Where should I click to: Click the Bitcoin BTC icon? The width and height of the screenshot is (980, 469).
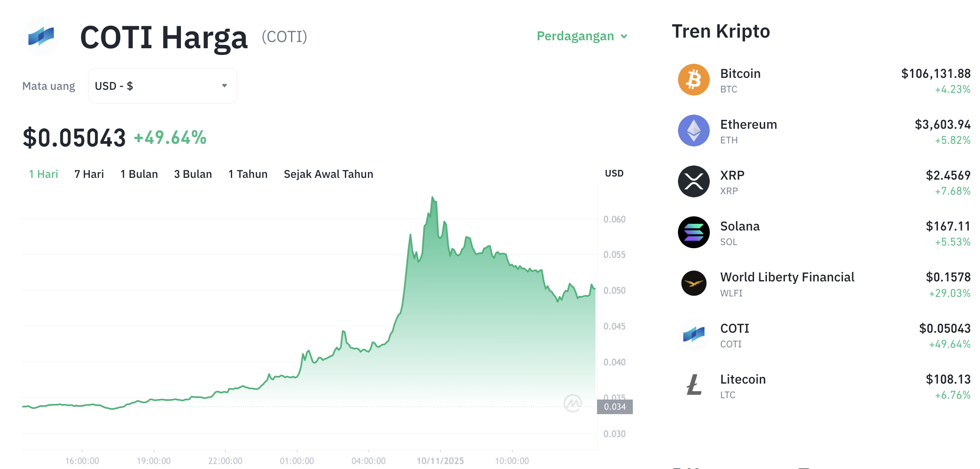(x=693, y=80)
